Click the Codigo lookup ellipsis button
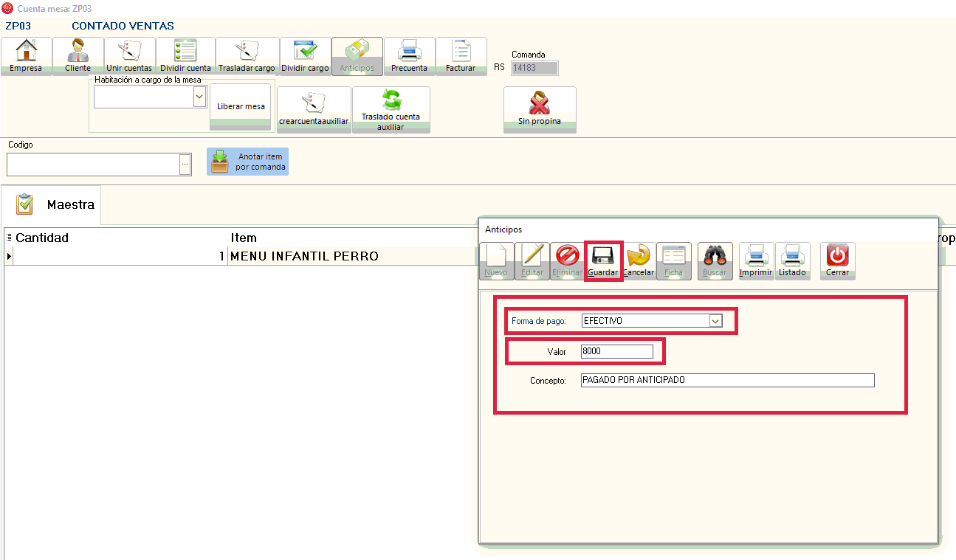This screenshot has height=560, width=956. point(185,165)
